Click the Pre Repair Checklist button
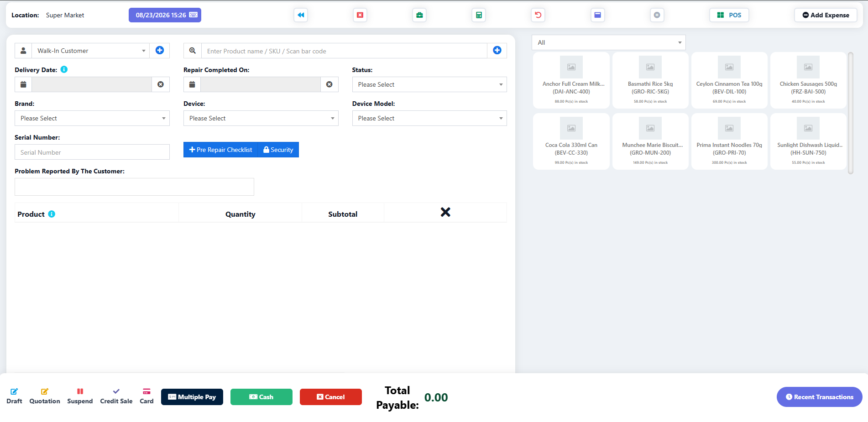This screenshot has height=422, width=868. [x=221, y=150]
